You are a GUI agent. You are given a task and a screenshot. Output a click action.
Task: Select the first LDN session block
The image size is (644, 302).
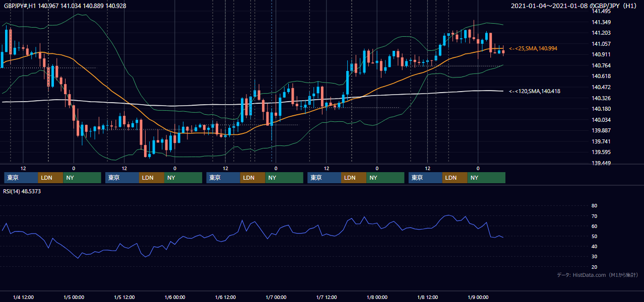click(x=50, y=178)
